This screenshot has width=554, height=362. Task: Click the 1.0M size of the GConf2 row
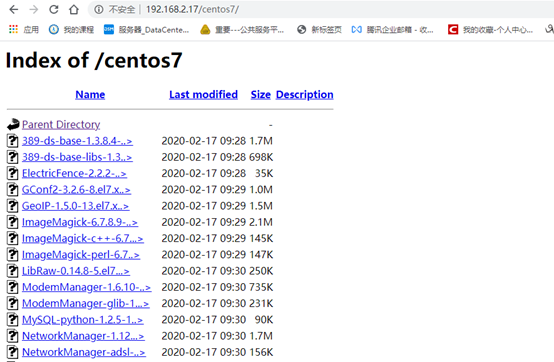pos(261,190)
